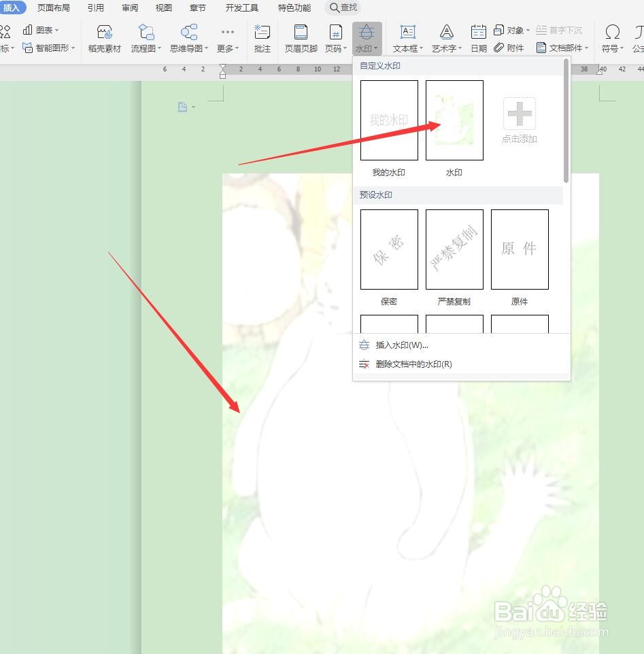Open the 视图 tab
The width and height of the screenshot is (644, 654).
[x=163, y=7]
